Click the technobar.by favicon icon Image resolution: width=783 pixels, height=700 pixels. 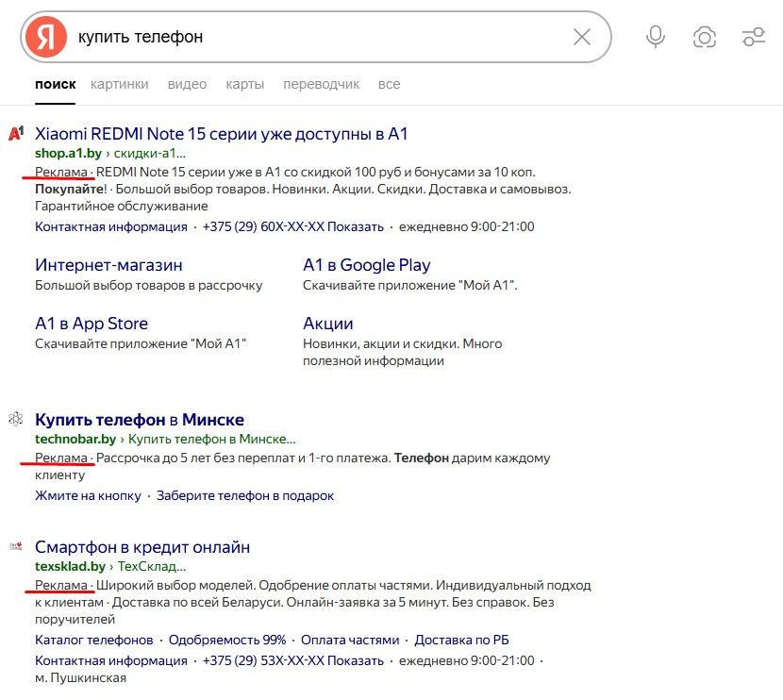coord(16,419)
